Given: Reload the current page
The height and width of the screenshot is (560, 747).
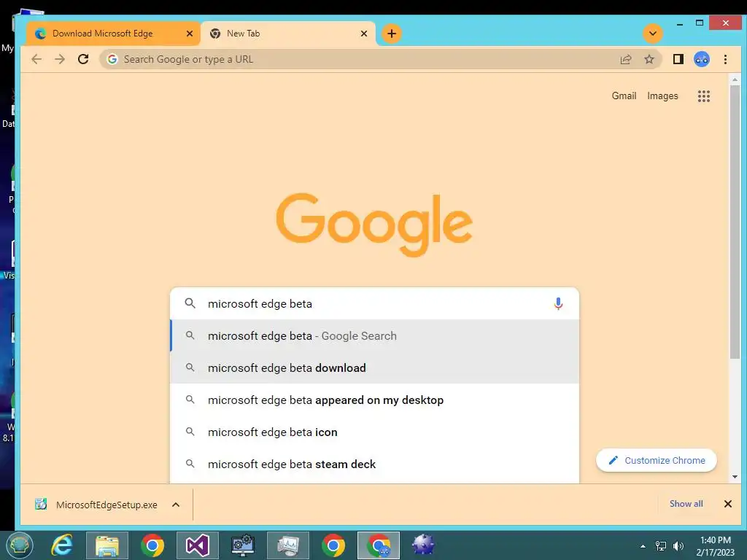Looking at the screenshot, I should [x=83, y=59].
